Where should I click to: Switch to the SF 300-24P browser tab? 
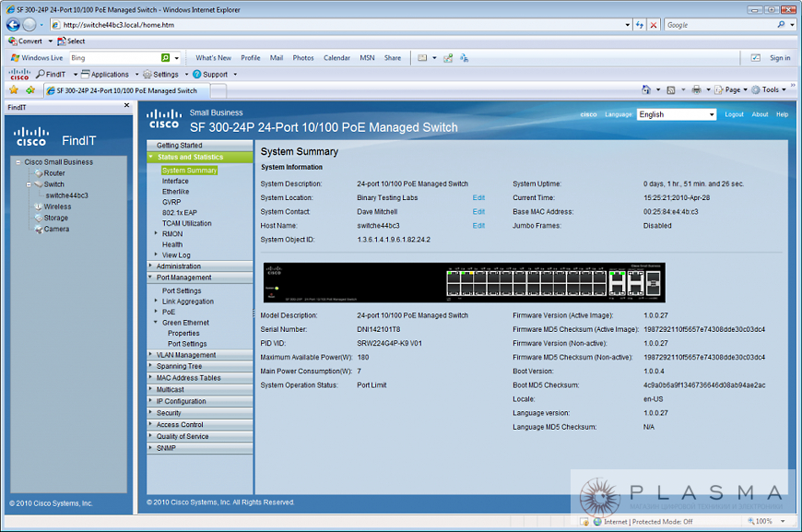pos(126,90)
